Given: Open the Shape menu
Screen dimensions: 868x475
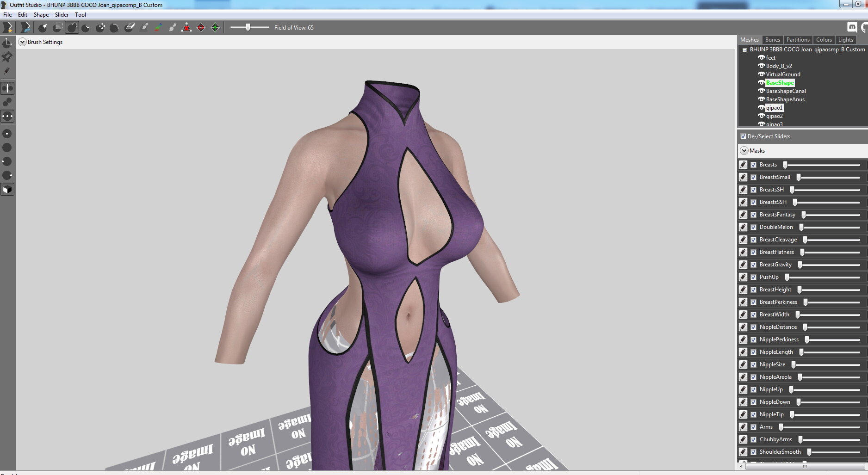Looking at the screenshot, I should tap(41, 15).
